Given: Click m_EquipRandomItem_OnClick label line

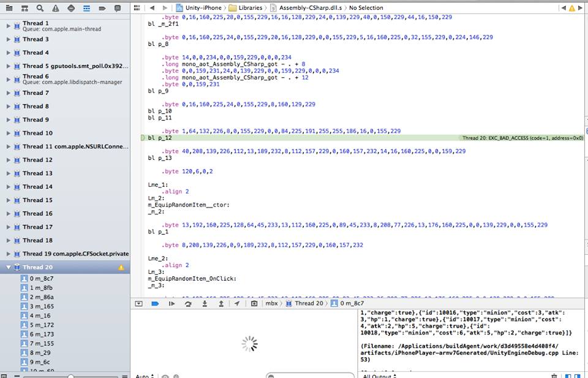Looking at the screenshot, I should click(192, 279).
